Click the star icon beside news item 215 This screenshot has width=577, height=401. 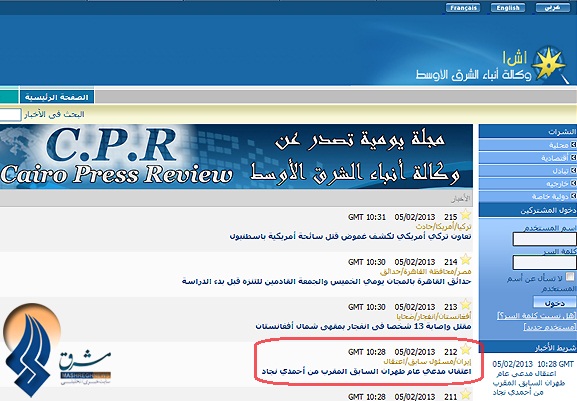[x=466, y=214]
